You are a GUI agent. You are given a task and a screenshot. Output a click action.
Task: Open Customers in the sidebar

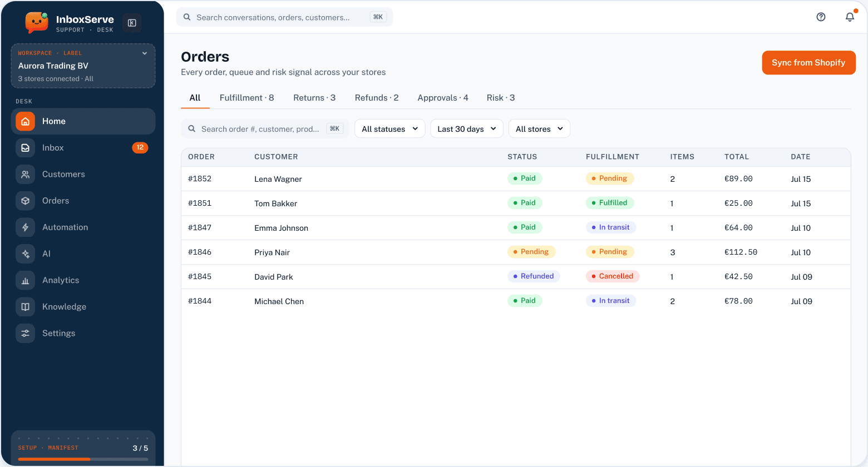click(83, 175)
